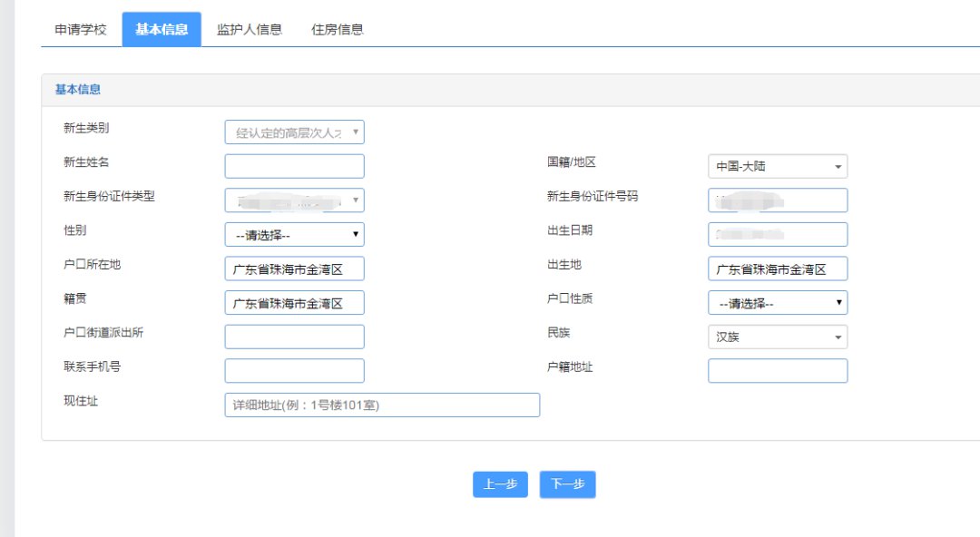The height and width of the screenshot is (537, 980).
Task: Select the 户口所在地 field
Action: coord(294,268)
